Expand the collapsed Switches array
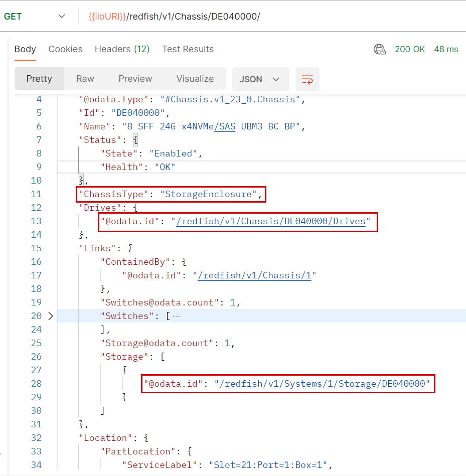 50,316
